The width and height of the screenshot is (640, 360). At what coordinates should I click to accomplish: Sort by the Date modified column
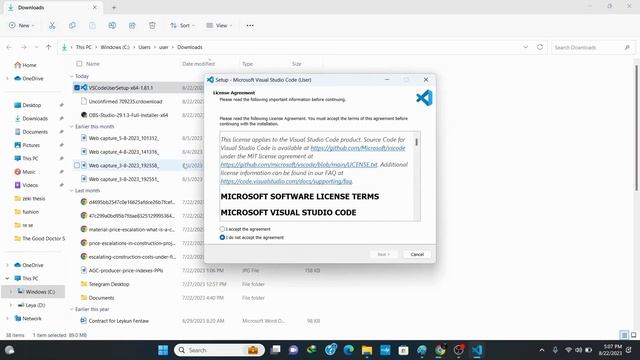(198, 64)
